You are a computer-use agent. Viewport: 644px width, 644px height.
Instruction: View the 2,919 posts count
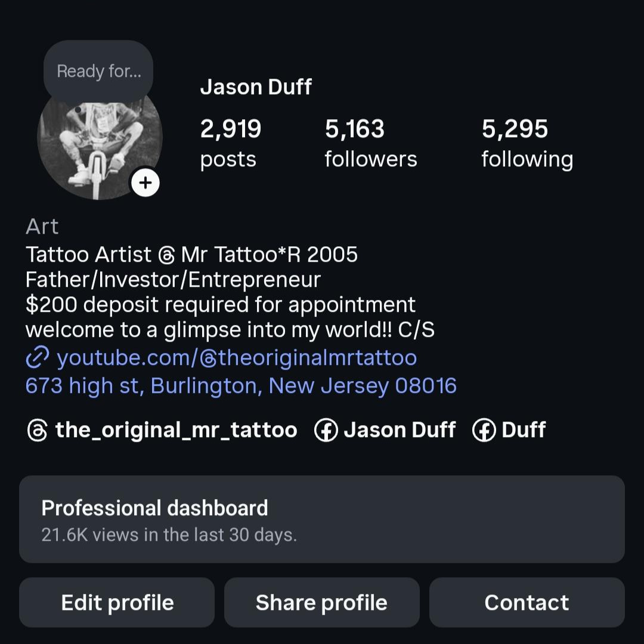point(230,143)
